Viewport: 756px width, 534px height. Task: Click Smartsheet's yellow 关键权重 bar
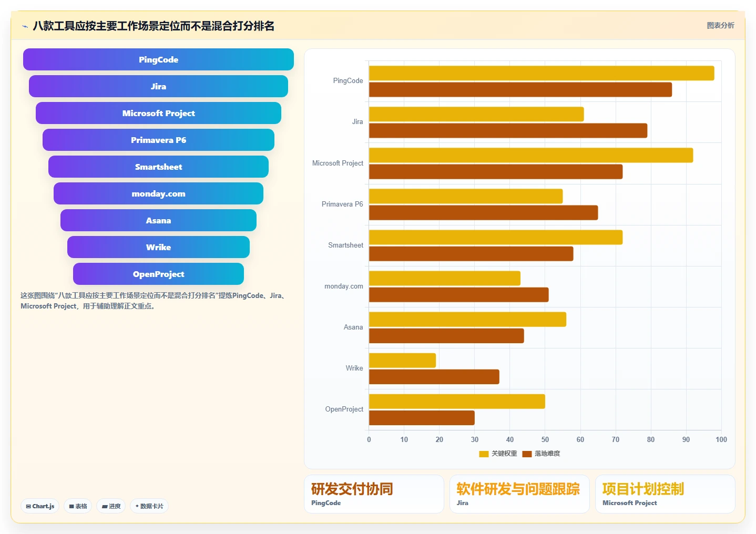click(x=496, y=237)
